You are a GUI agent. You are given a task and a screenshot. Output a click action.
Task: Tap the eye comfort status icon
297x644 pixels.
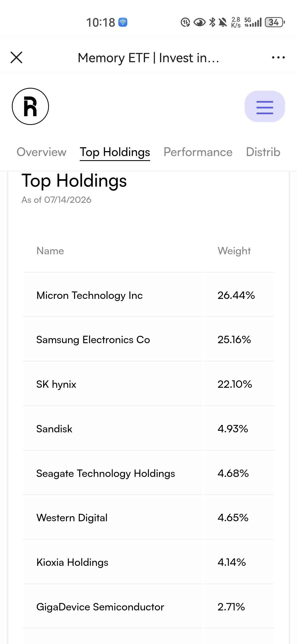(199, 22)
